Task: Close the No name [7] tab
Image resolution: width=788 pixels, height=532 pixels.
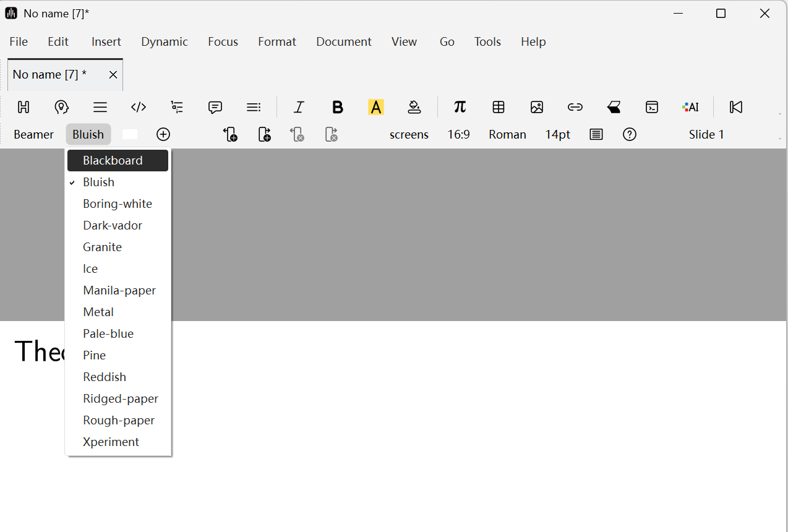Action: tap(113, 75)
